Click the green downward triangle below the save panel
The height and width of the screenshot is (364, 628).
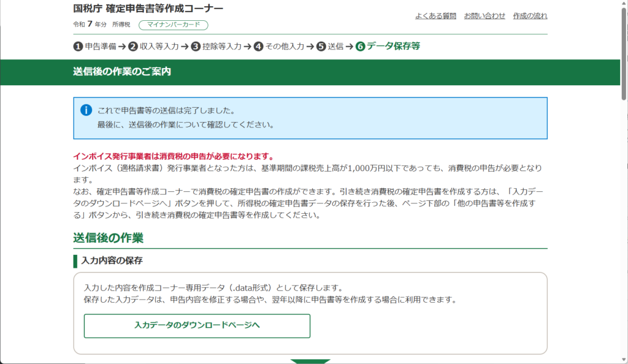pos(310,361)
